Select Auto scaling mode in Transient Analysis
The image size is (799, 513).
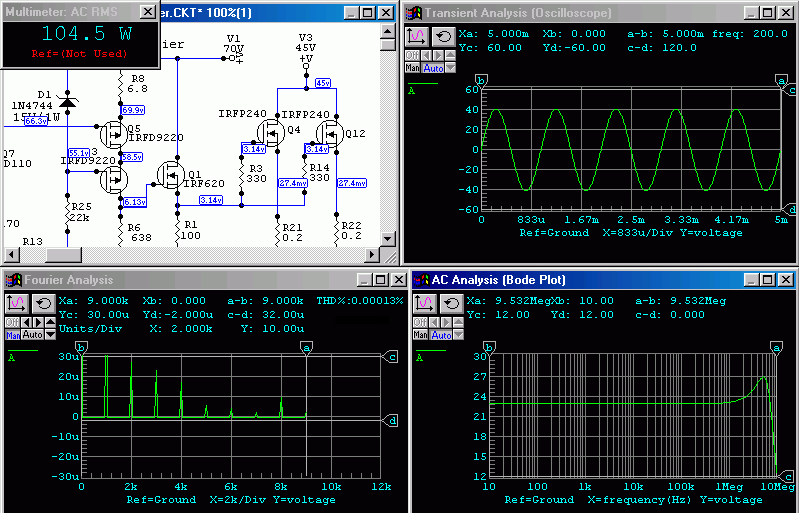[433, 68]
